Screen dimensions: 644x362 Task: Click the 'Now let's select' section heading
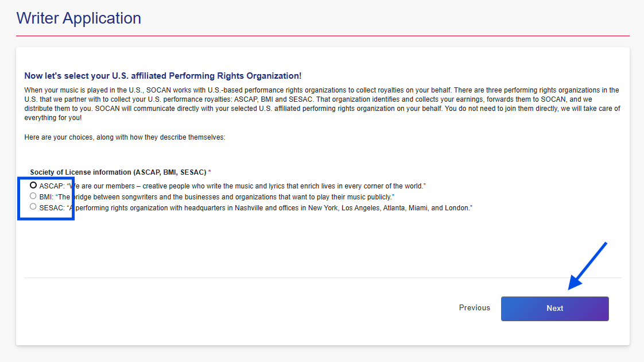point(162,76)
